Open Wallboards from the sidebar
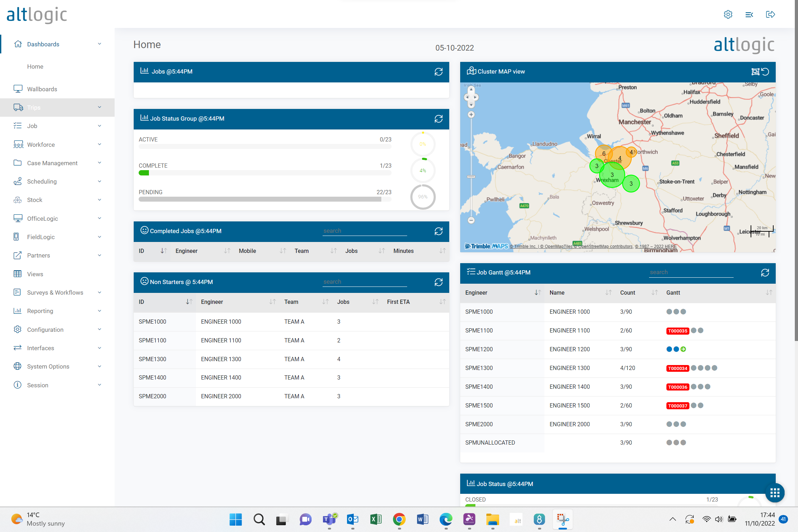This screenshot has height=532, width=798. pos(42,89)
